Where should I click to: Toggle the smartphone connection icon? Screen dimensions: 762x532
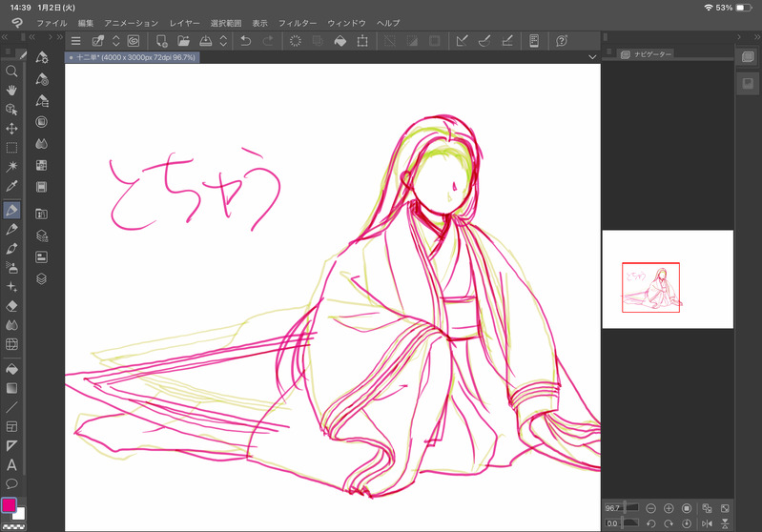[x=534, y=41]
